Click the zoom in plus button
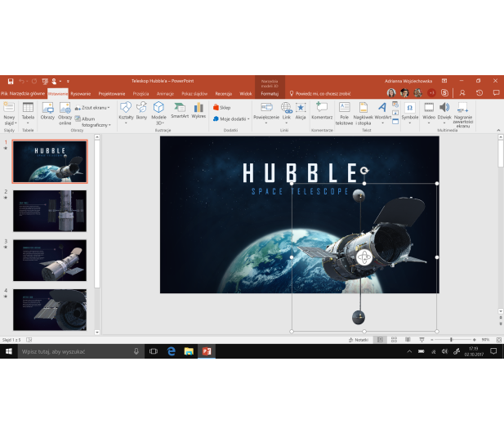Viewport: 504px width, 433px height. tap(474, 340)
